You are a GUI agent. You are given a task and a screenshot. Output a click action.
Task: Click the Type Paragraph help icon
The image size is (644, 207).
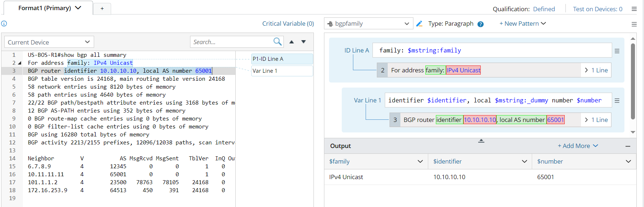[480, 24]
